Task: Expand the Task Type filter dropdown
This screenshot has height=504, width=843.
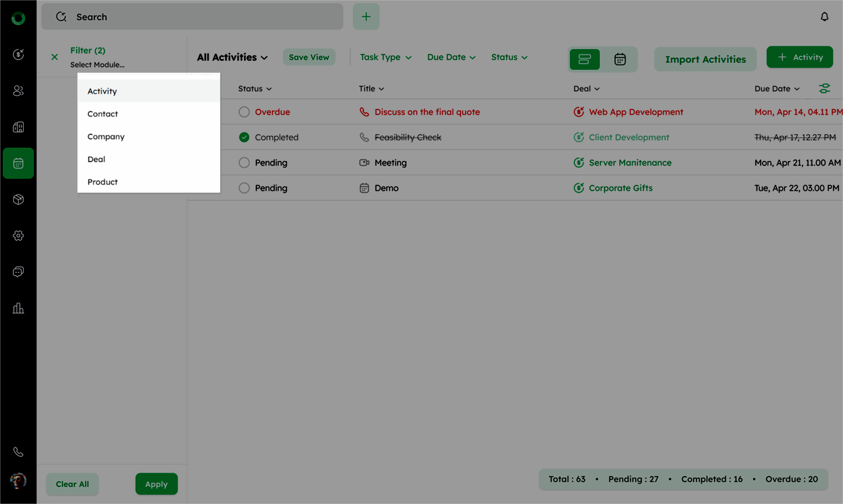Action: (x=386, y=57)
